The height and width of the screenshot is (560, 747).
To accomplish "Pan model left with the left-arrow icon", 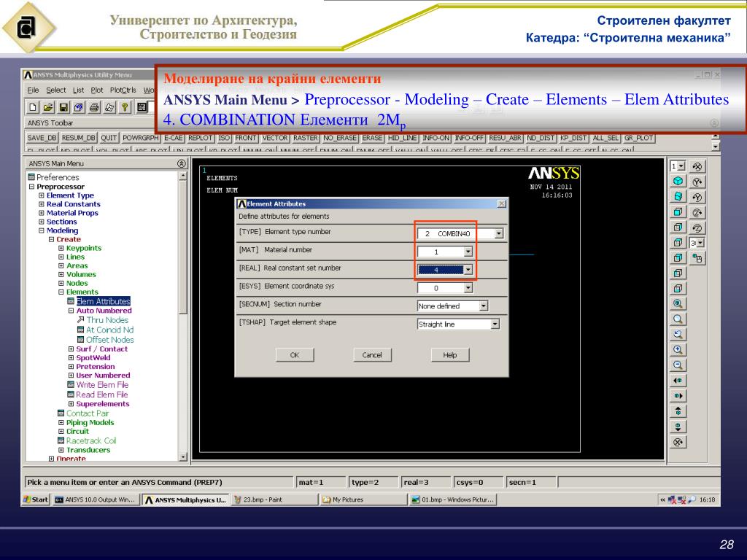I will 678,381.
